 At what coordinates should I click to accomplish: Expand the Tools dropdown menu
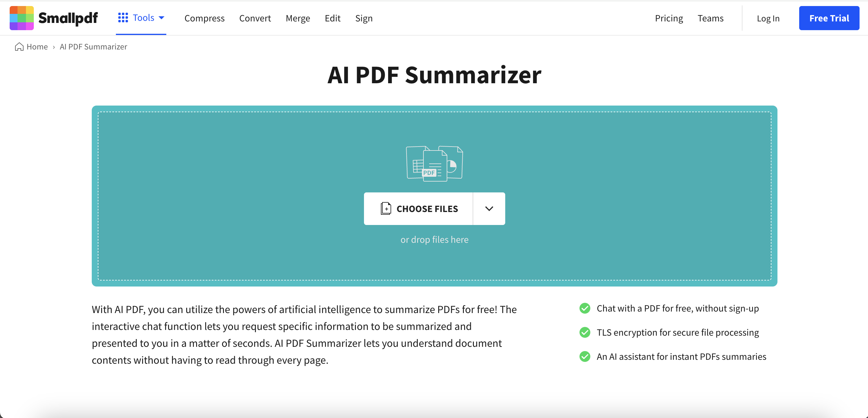(141, 18)
